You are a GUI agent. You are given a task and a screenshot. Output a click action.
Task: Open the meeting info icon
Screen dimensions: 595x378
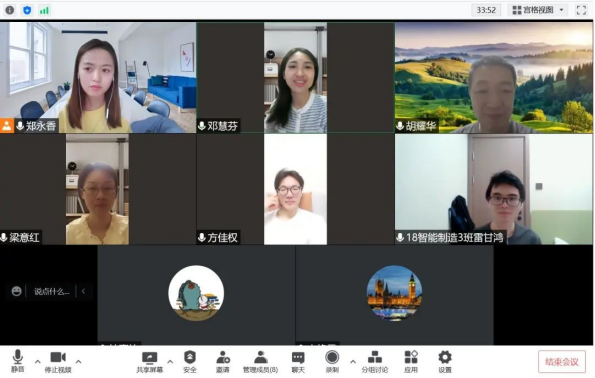[10, 10]
